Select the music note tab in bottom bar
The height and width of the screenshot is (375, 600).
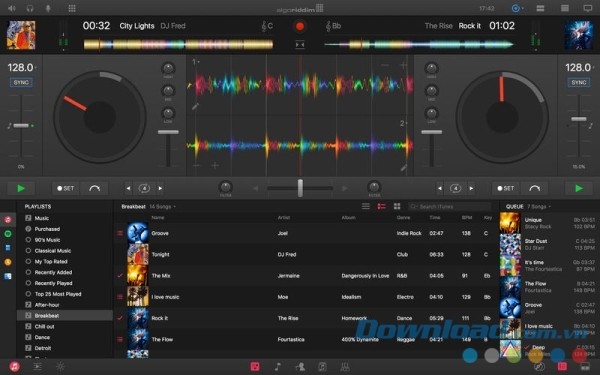278,367
